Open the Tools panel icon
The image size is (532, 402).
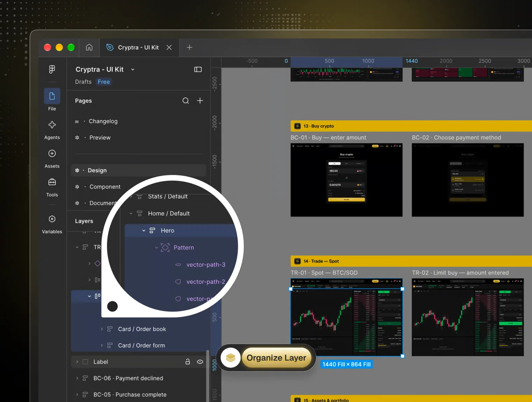coord(52,182)
